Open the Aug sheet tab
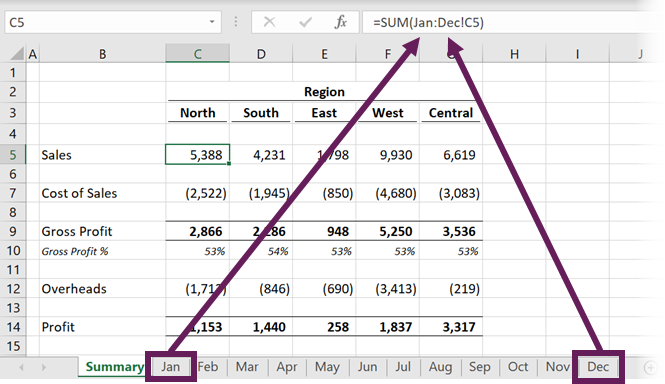 [440, 367]
